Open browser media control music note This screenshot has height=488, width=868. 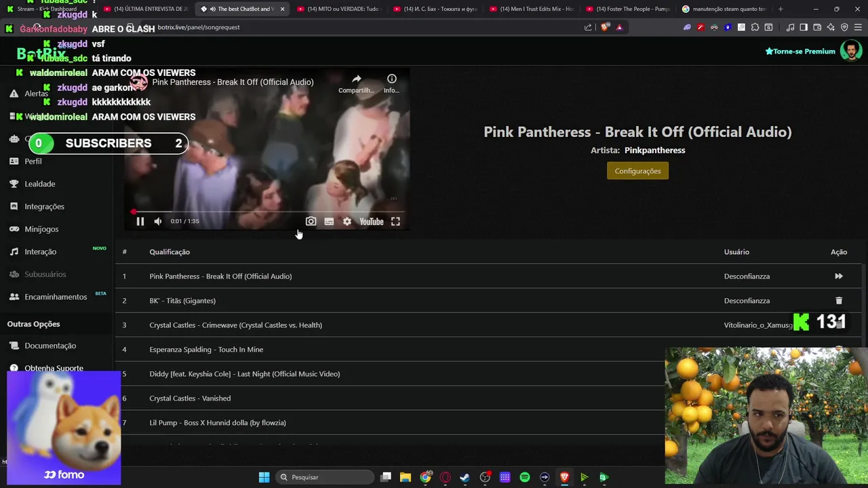click(790, 27)
